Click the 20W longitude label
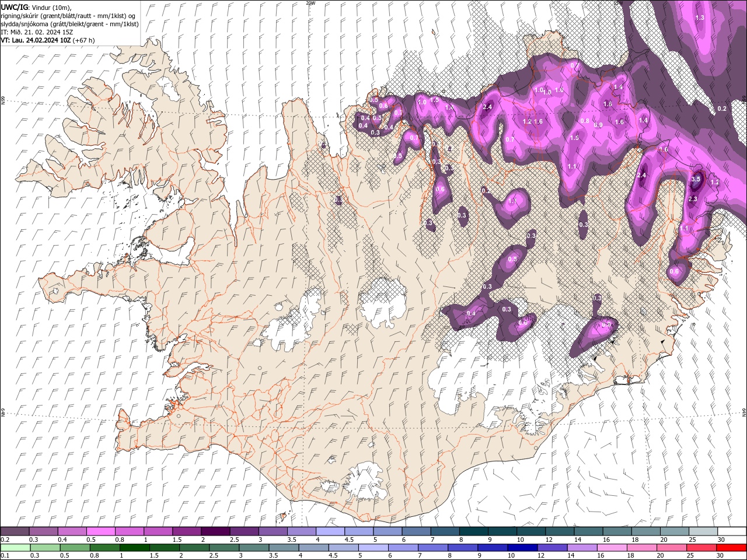Screen dimensions: 747x560 (310, 3)
